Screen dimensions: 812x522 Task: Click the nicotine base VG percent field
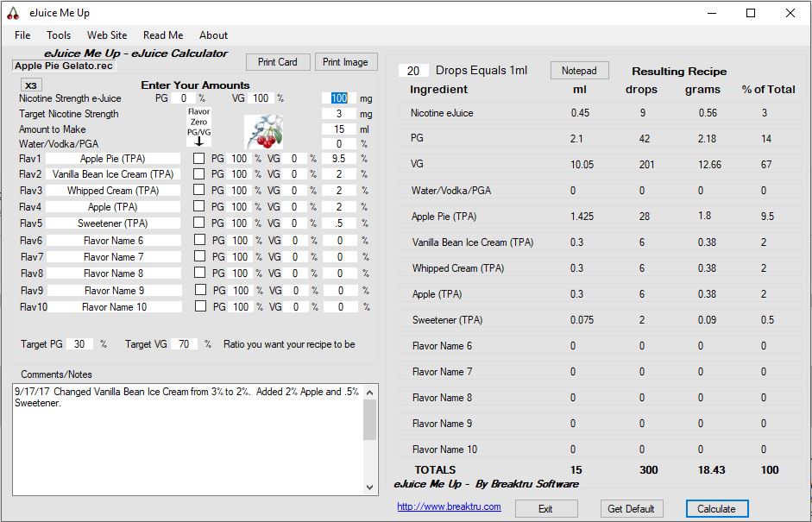pyautogui.click(x=261, y=98)
